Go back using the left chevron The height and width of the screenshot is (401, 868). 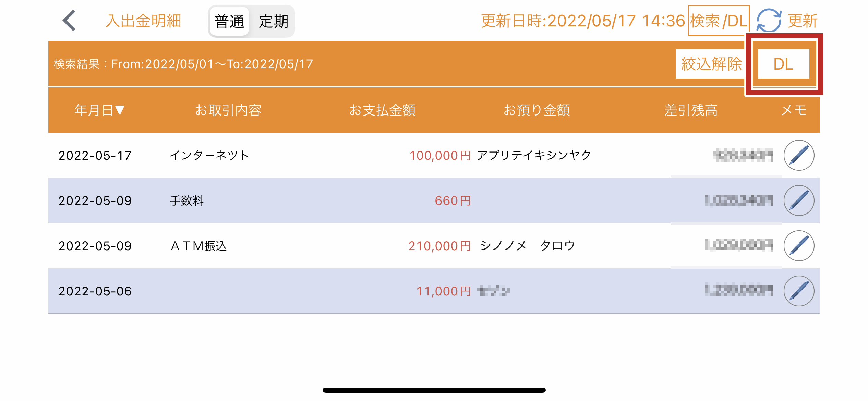pos(69,21)
